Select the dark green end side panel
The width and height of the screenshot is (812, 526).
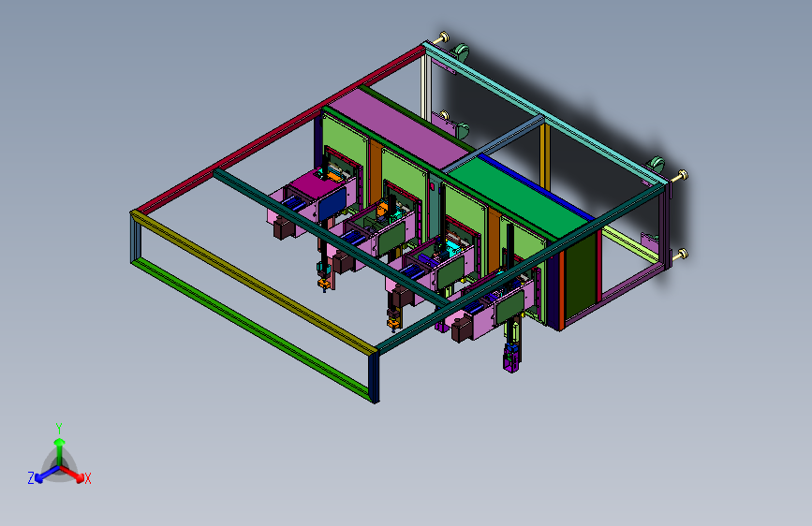point(581,277)
